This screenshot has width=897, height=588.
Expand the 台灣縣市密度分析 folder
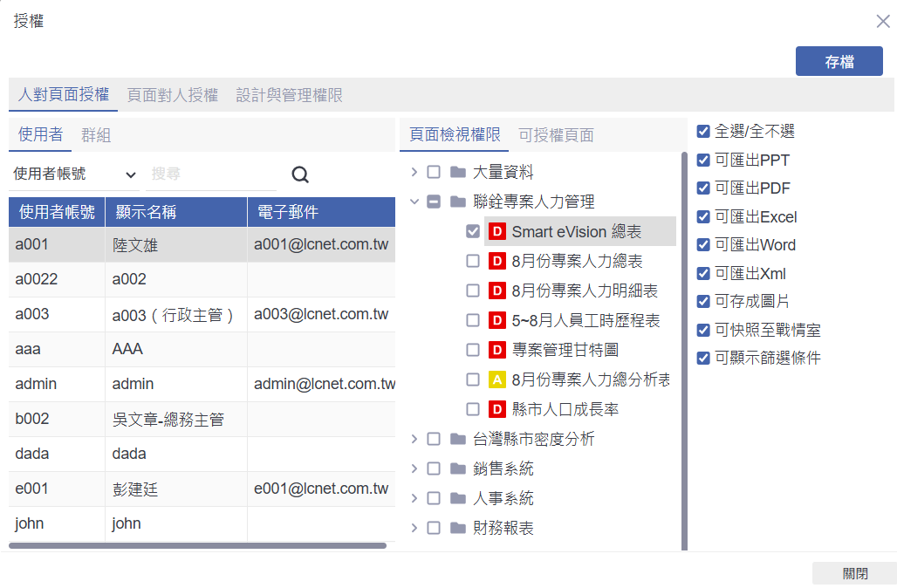414,439
